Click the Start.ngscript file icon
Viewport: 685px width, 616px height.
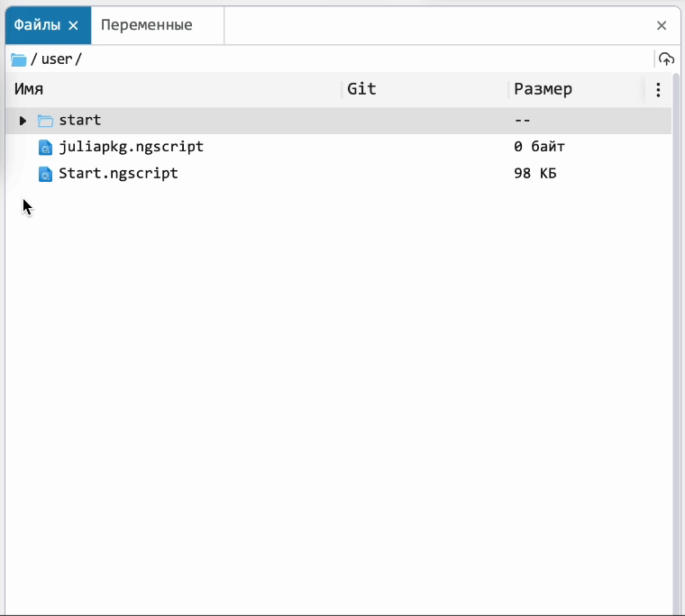[45, 174]
